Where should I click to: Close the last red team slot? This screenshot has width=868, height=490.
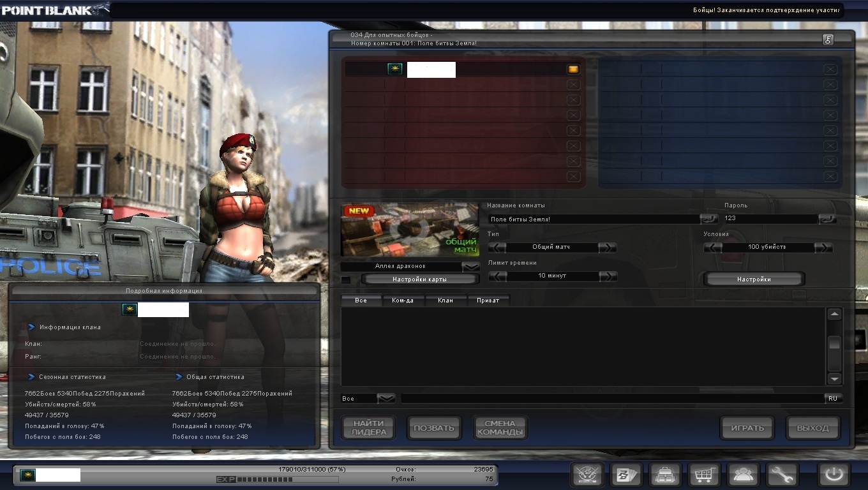point(573,176)
